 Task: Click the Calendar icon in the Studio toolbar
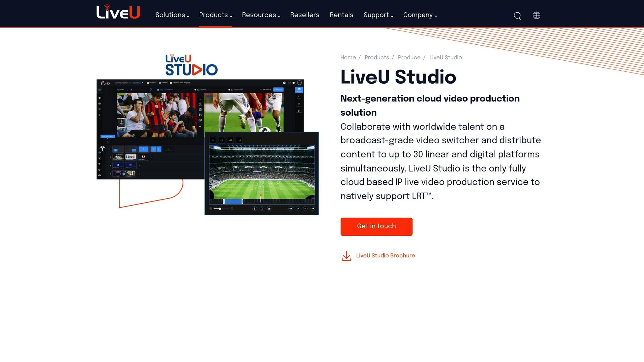click(x=148, y=83)
